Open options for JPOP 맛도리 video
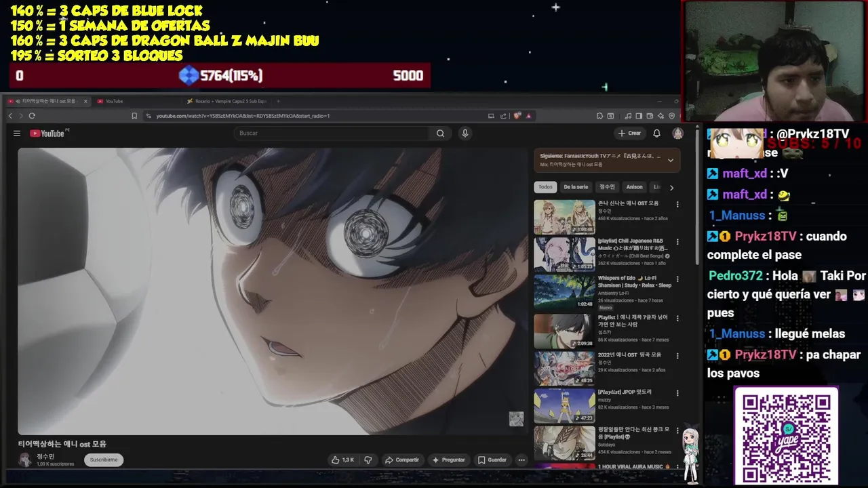Screen dimensions: 868x488 point(677,393)
